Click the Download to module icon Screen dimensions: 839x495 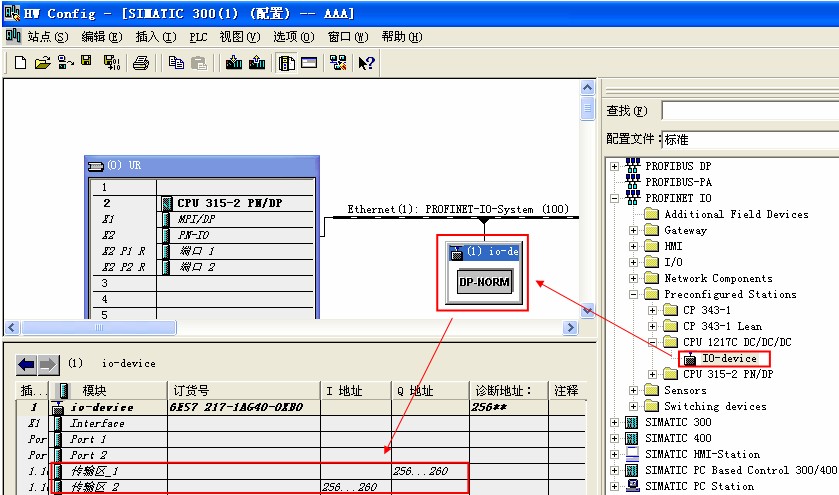coord(234,63)
